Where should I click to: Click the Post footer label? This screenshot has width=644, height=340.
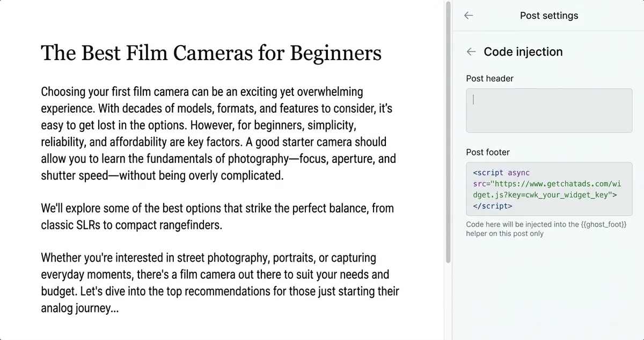488,152
